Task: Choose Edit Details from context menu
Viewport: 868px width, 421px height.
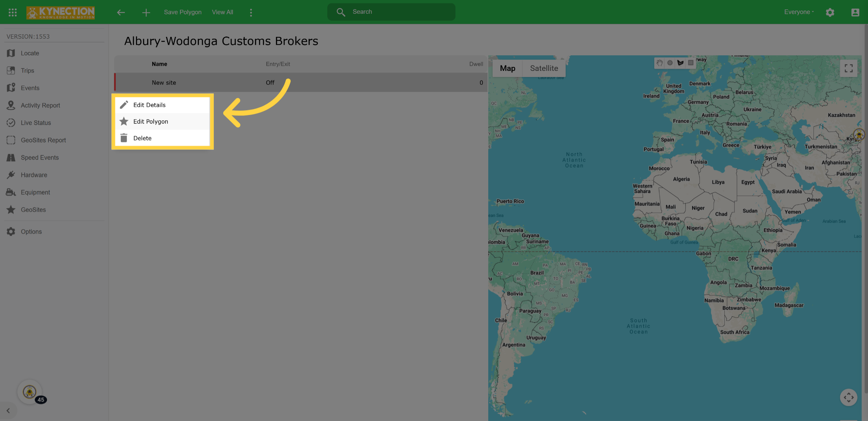Action: (162, 105)
